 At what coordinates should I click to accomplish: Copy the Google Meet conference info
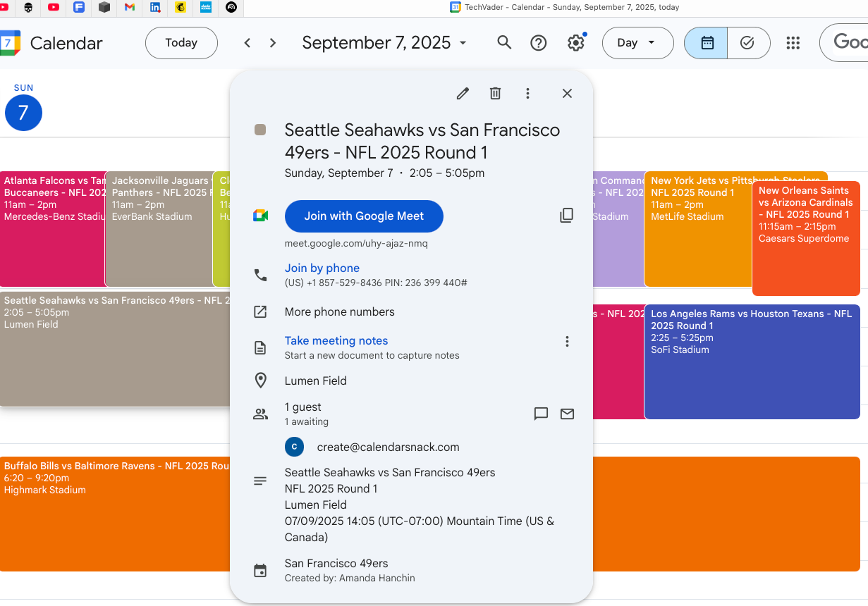(566, 216)
